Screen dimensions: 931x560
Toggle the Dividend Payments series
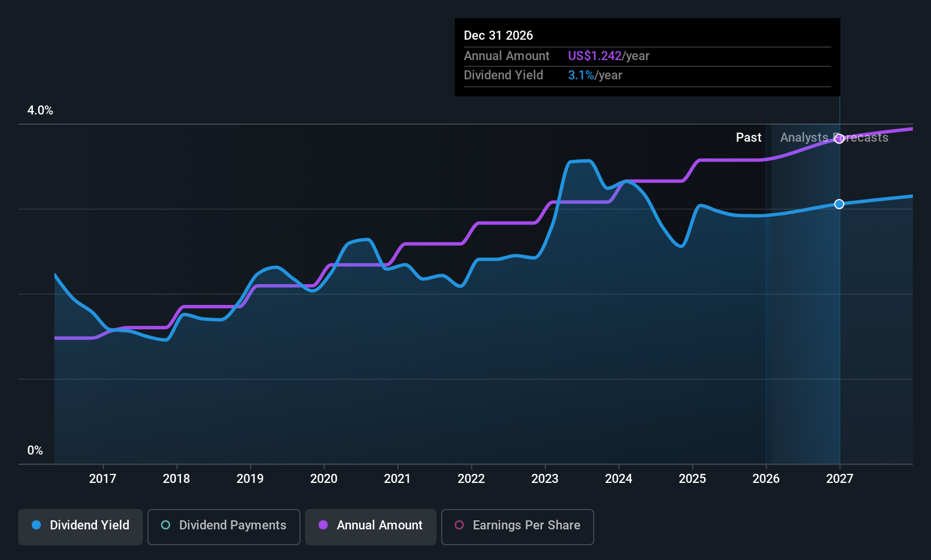point(224,527)
